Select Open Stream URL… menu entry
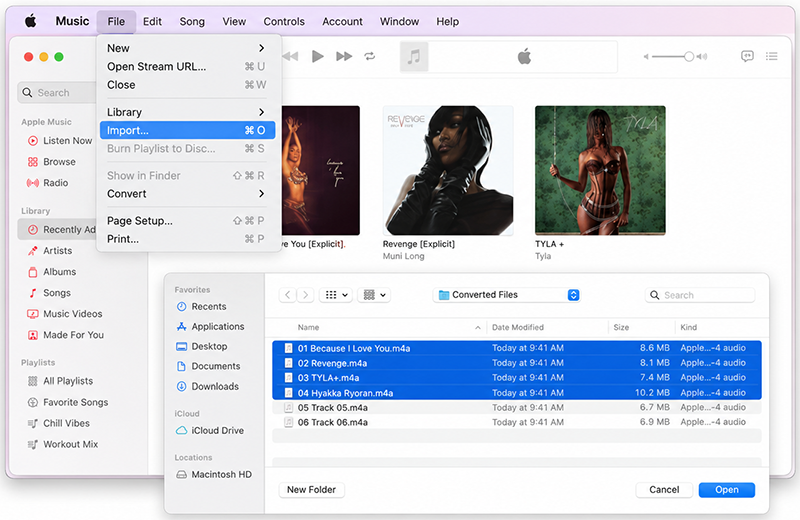The image size is (800, 520). (x=187, y=66)
